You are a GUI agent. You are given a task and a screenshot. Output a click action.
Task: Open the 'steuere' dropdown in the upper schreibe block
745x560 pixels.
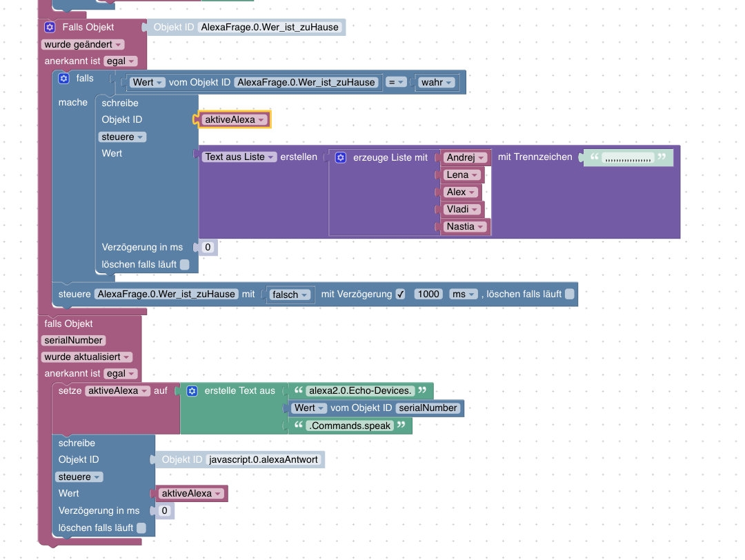point(122,137)
